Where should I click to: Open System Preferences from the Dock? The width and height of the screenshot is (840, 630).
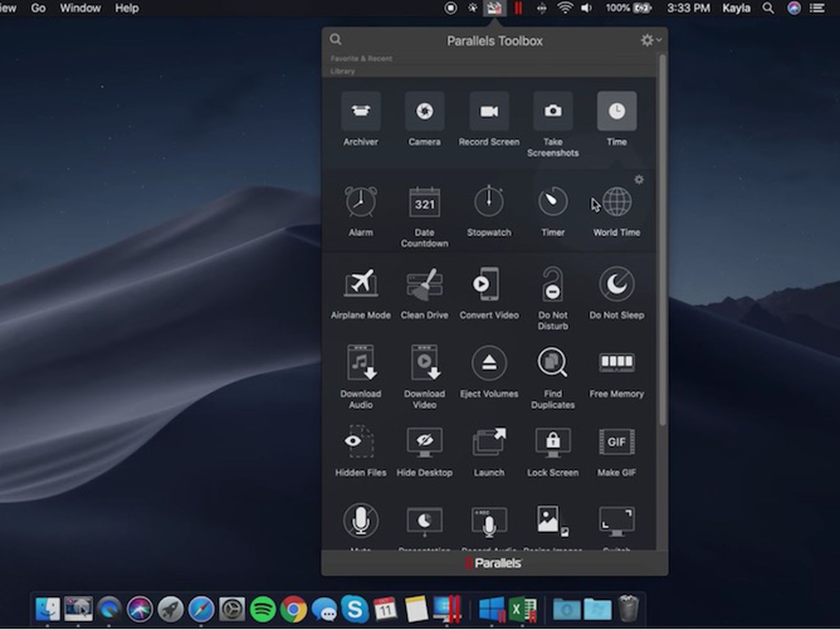[232, 609]
